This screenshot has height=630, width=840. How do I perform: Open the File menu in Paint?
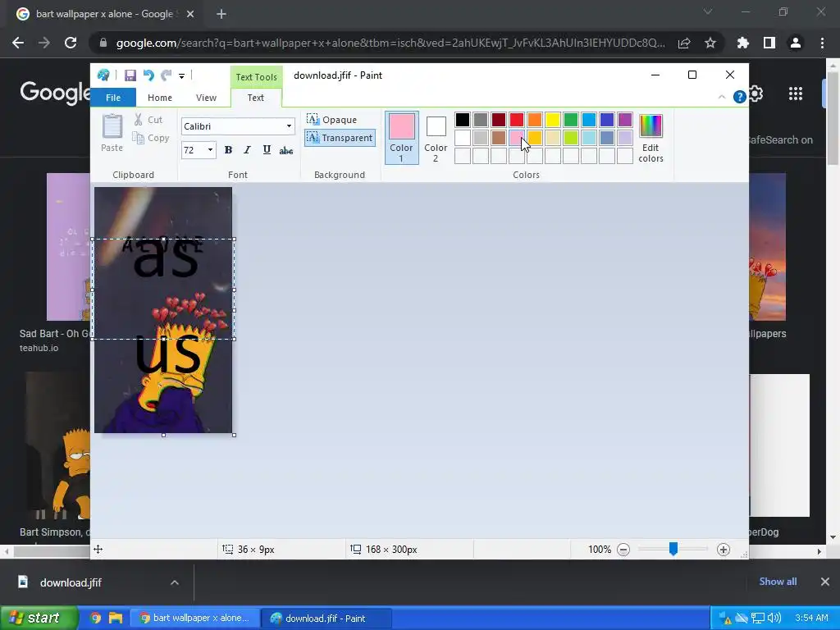[113, 98]
